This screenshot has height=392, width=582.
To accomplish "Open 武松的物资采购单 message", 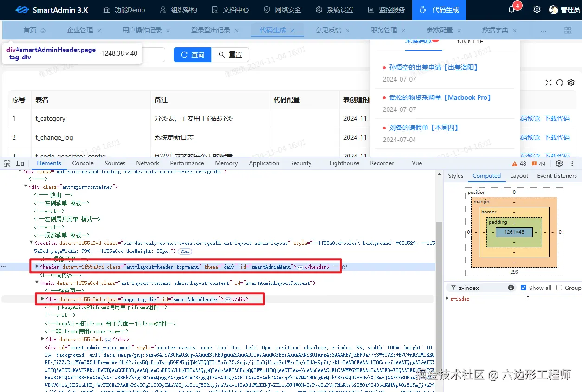I will (440, 97).
